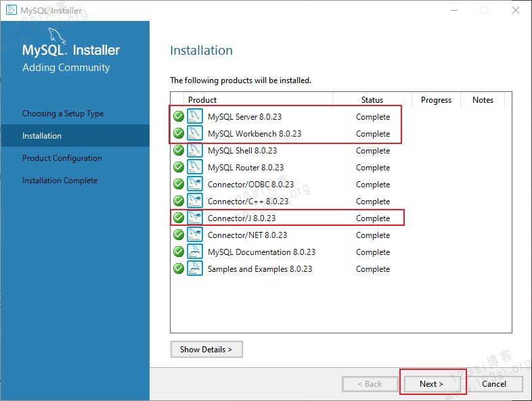The height and width of the screenshot is (401, 532).
Task: Proceed with the Next button
Action: pyautogui.click(x=431, y=383)
